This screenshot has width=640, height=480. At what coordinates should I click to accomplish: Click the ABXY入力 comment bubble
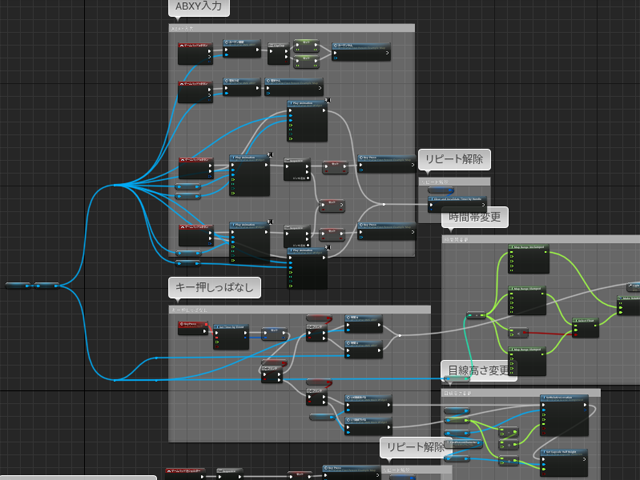tap(202, 9)
